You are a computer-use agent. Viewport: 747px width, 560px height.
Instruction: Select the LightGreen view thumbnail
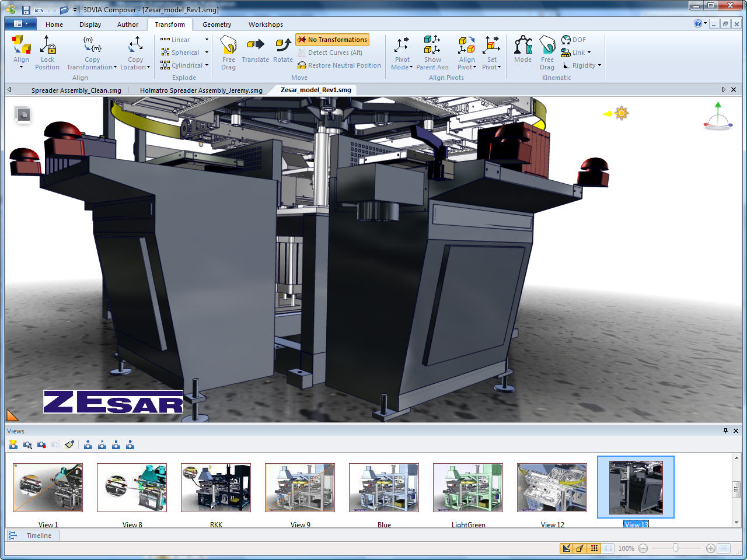(x=468, y=488)
